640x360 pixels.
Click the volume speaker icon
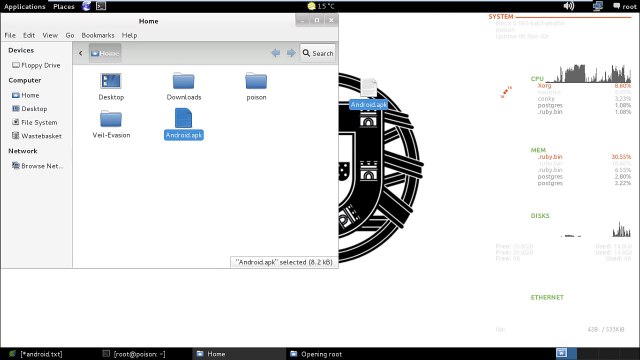click(569, 6)
